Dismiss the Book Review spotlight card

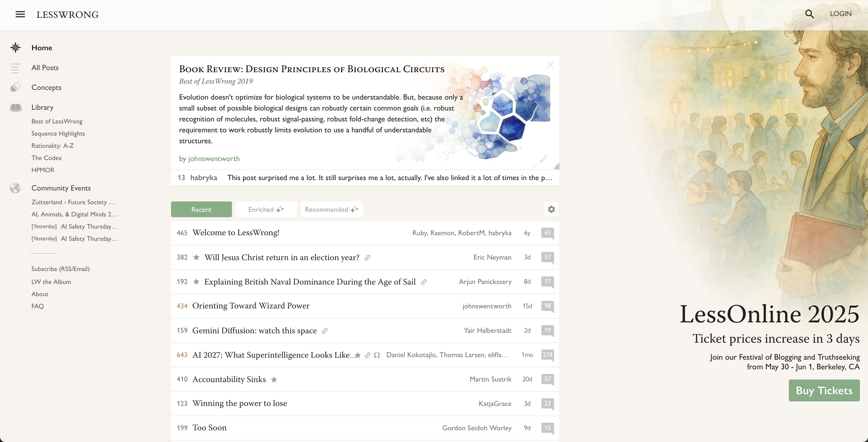coord(550,65)
